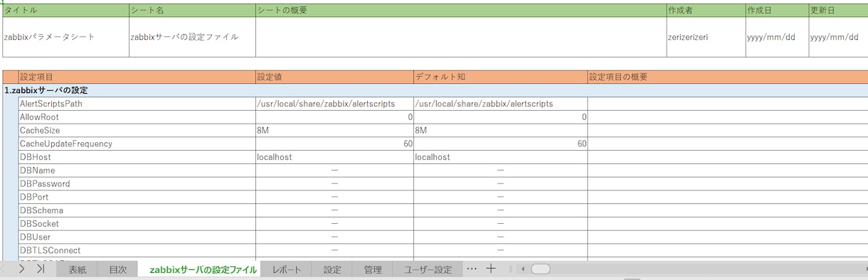Select the DBUser cell

137,237
